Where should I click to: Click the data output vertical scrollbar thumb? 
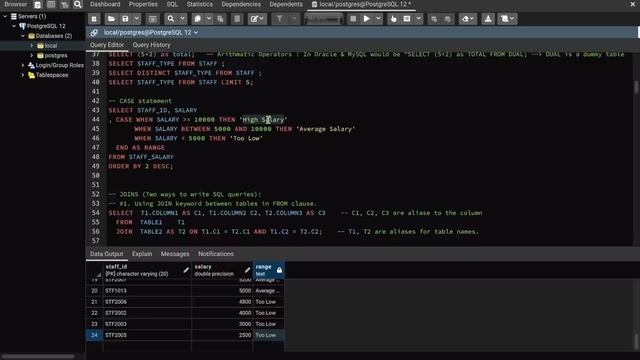pyautogui.click(x=636, y=342)
